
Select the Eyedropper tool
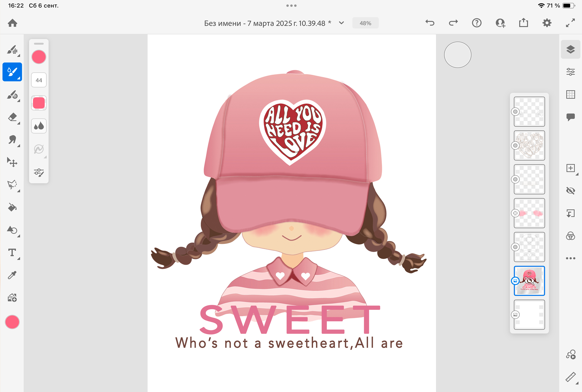point(12,275)
